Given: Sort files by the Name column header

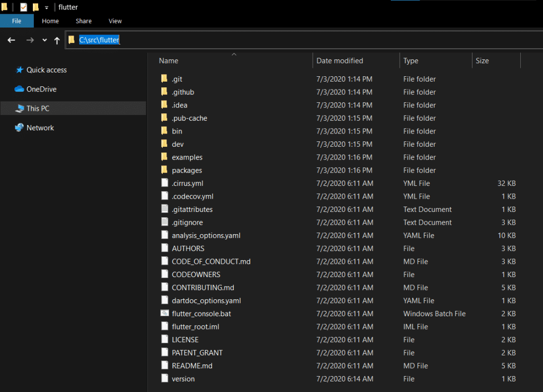Looking at the screenshot, I should pos(169,61).
